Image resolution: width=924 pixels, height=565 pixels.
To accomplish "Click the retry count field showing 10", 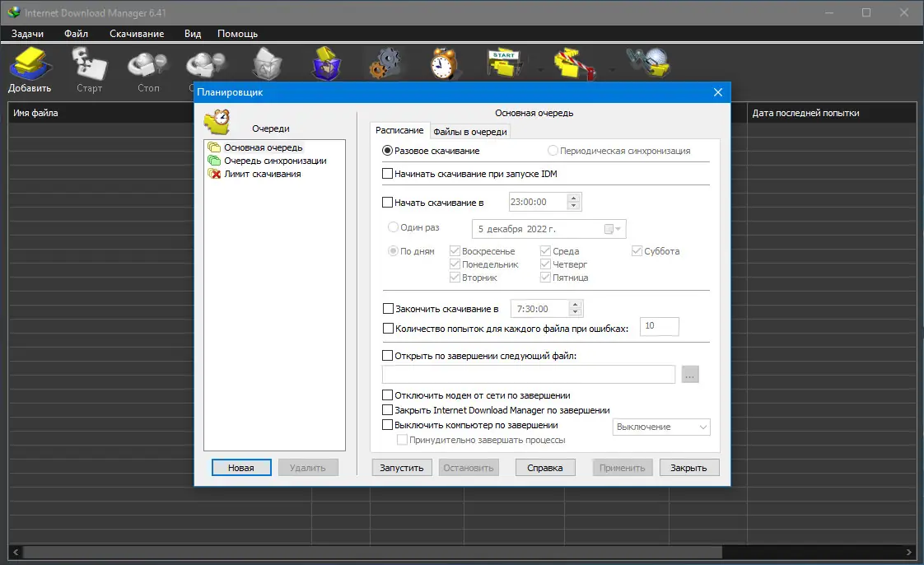I will coord(660,326).
